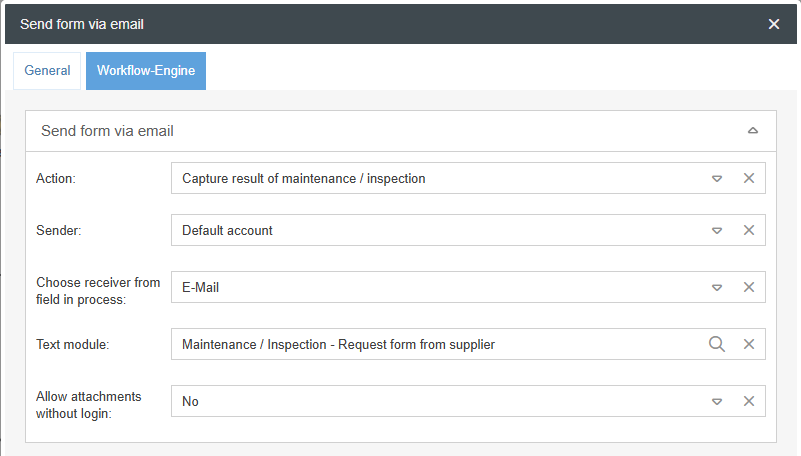Click the Send form via email panel title
801x456 pixels.
[108, 131]
